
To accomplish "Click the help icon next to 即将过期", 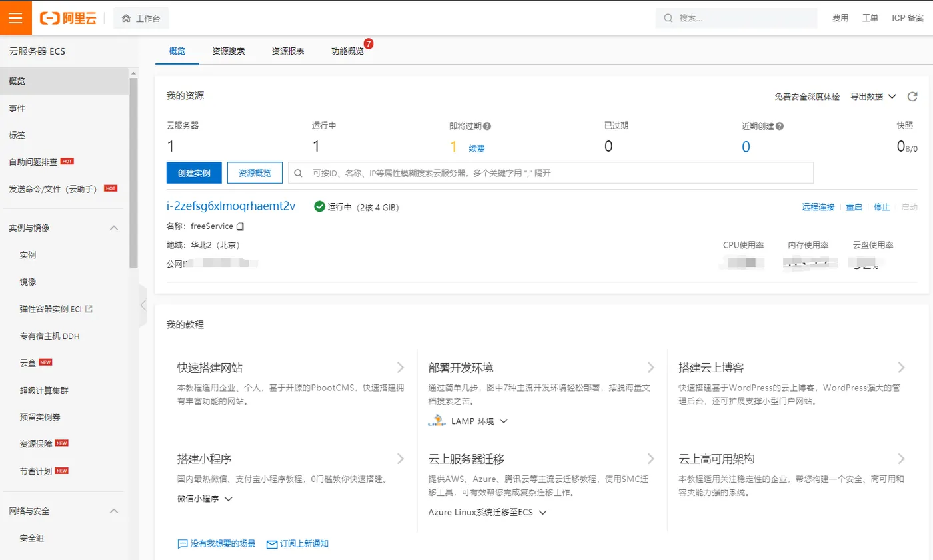I will (x=487, y=126).
